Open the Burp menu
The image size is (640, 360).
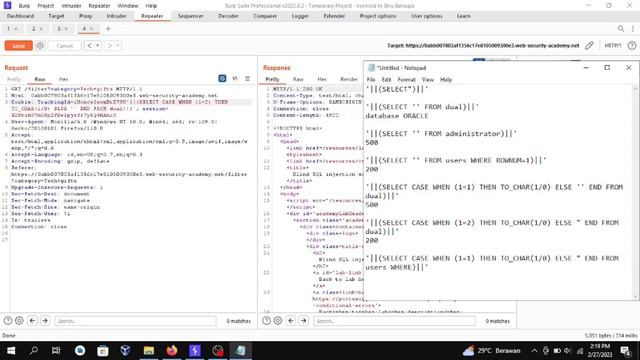pyautogui.click(x=24, y=6)
